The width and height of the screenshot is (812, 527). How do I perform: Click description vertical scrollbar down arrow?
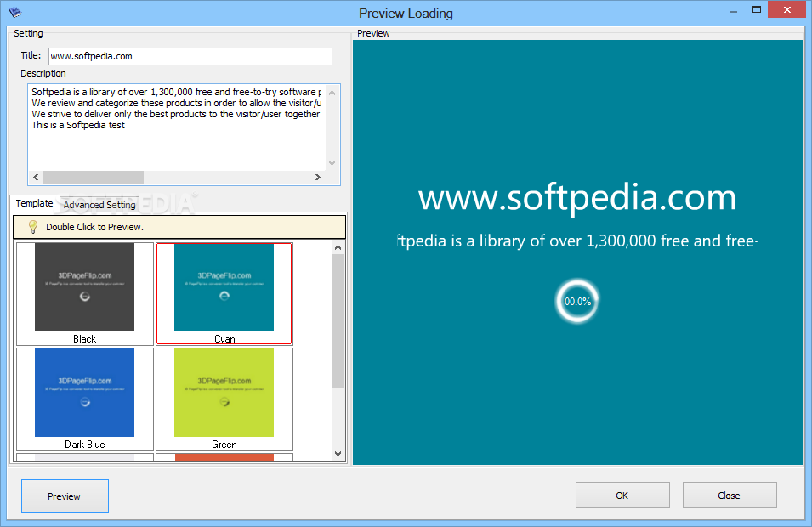[332, 163]
